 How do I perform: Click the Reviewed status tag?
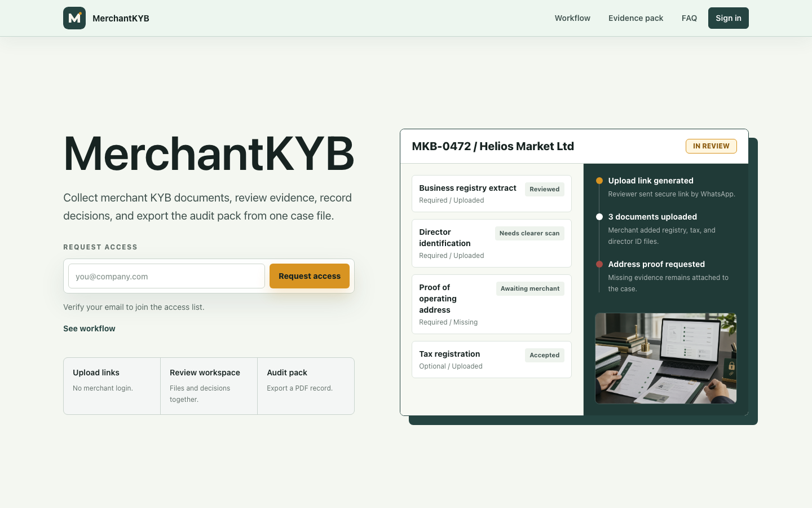(x=545, y=189)
